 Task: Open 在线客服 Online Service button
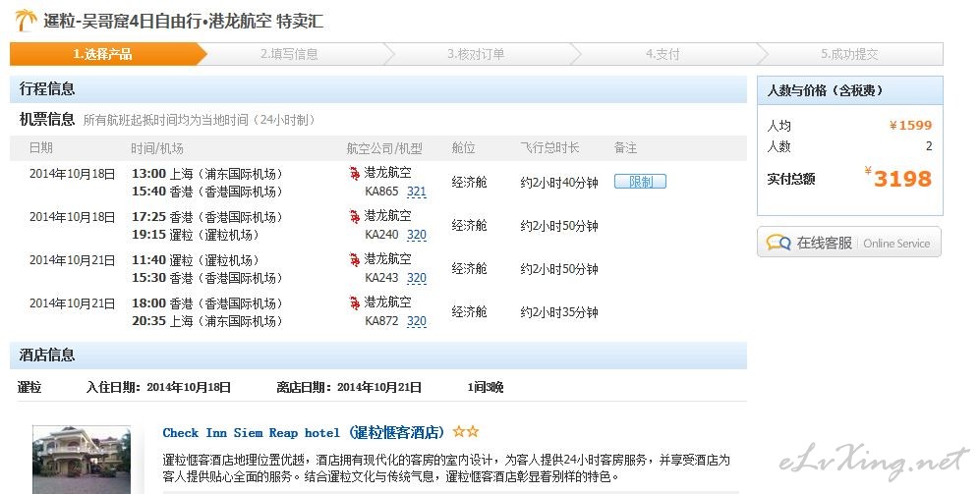click(849, 243)
